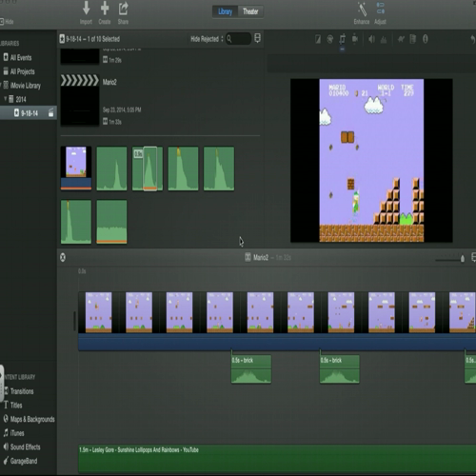Viewport: 476px width, 476px height.
Task: Open the Volume speaker adjustment
Action: pos(371,39)
